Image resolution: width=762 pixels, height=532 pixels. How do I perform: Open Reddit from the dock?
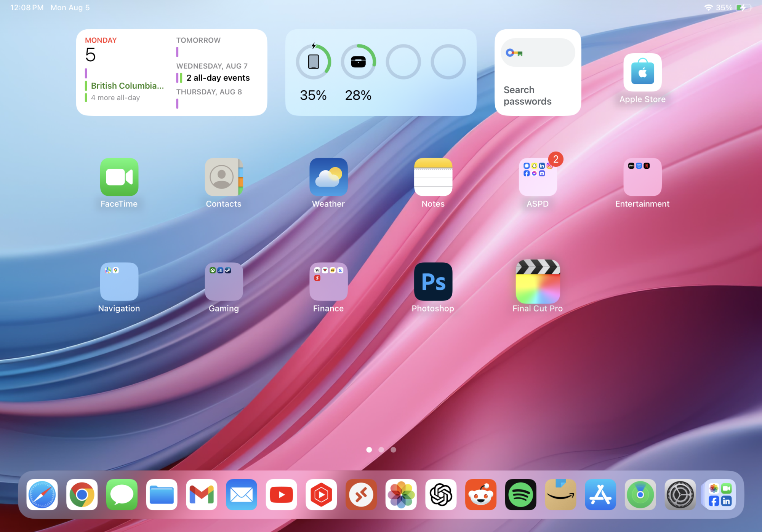pos(480,495)
